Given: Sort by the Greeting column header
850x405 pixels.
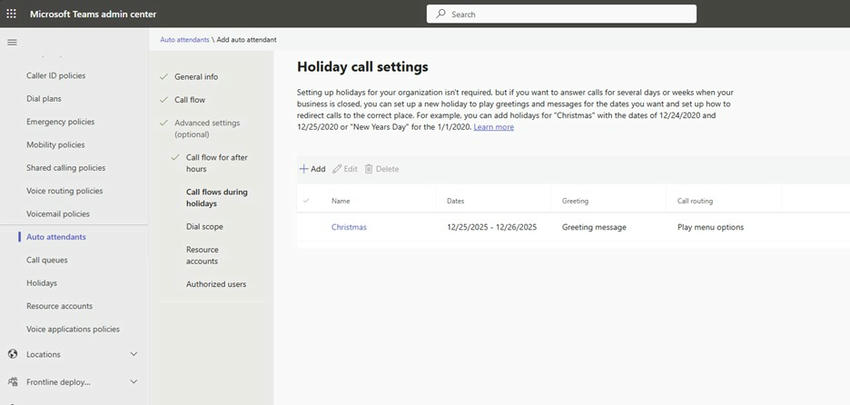Looking at the screenshot, I should pos(575,201).
